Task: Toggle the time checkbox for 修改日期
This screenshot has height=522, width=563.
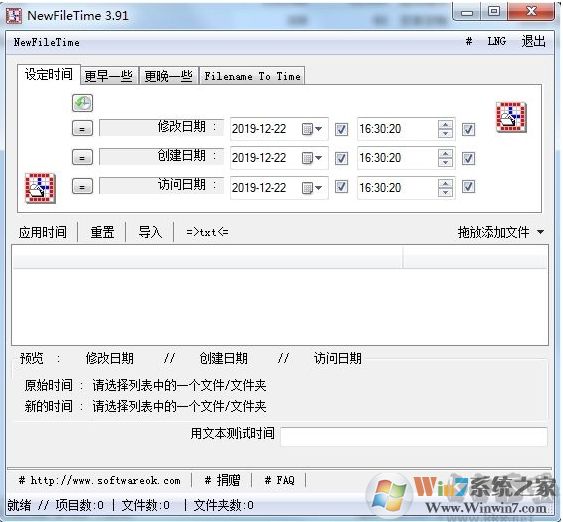Action: 468,129
